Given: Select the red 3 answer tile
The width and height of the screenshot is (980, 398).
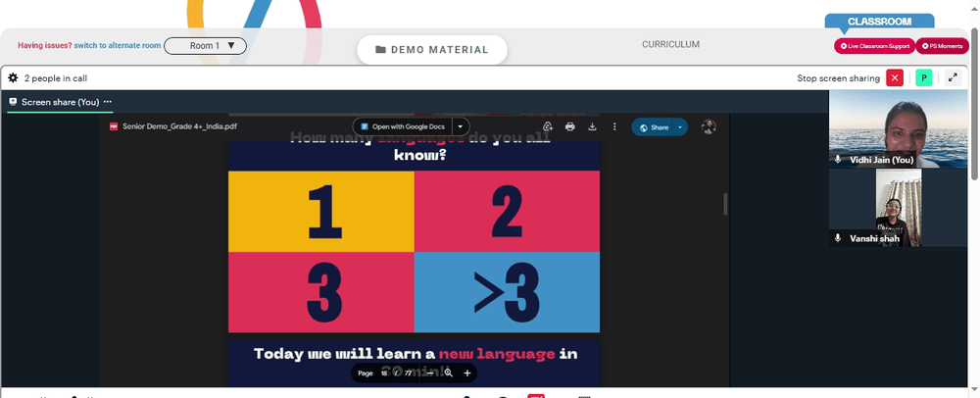Looking at the screenshot, I should [321, 292].
